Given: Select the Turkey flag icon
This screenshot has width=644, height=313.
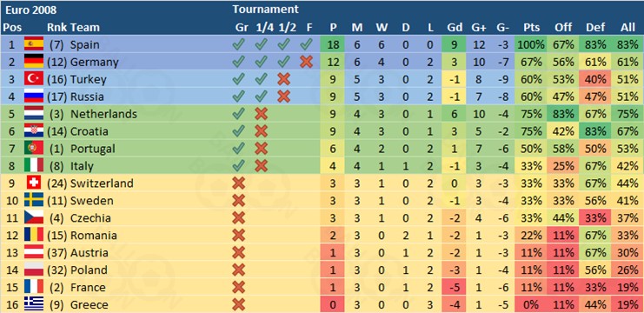Looking at the screenshot, I should tap(34, 79).
